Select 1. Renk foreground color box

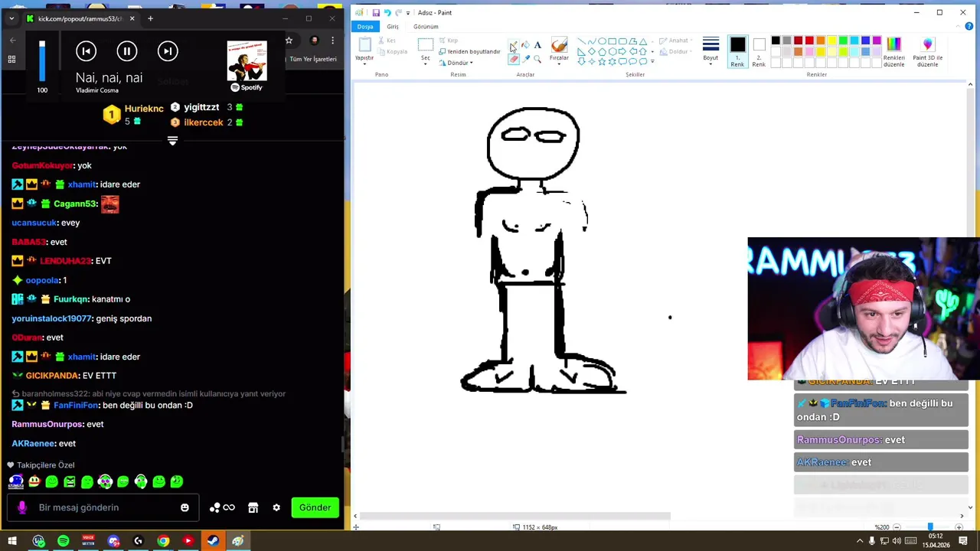(x=737, y=52)
